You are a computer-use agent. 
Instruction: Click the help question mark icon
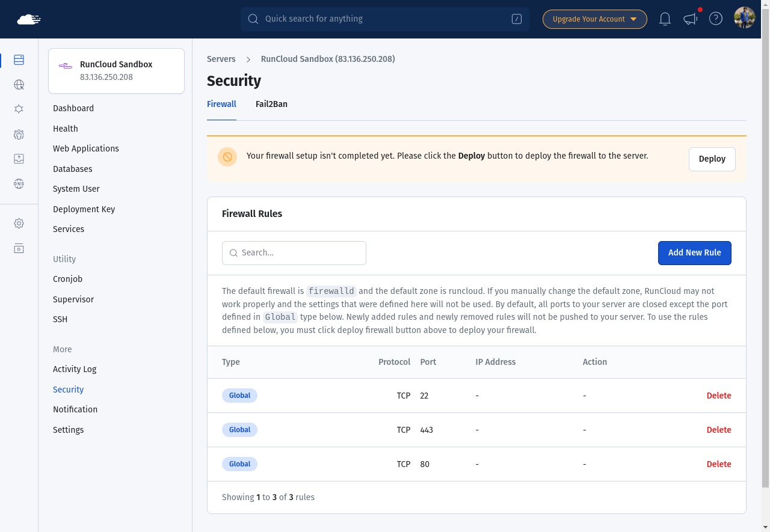[715, 19]
